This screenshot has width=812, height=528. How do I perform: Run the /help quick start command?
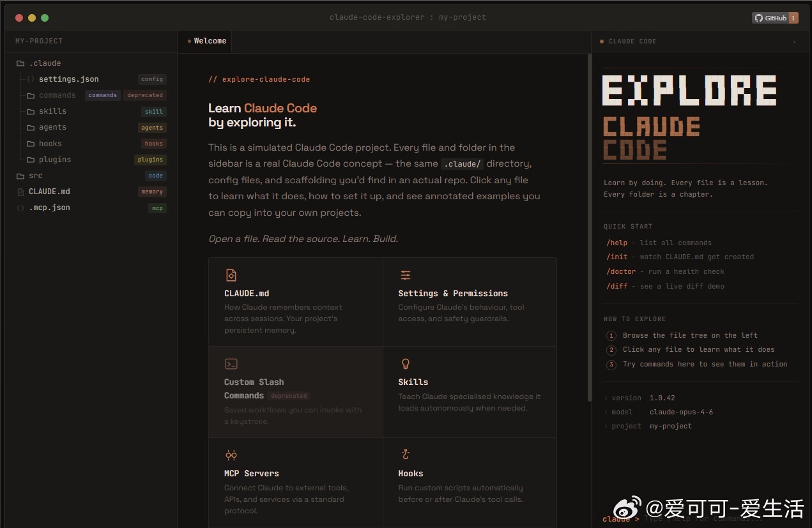[x=617, y=243]
